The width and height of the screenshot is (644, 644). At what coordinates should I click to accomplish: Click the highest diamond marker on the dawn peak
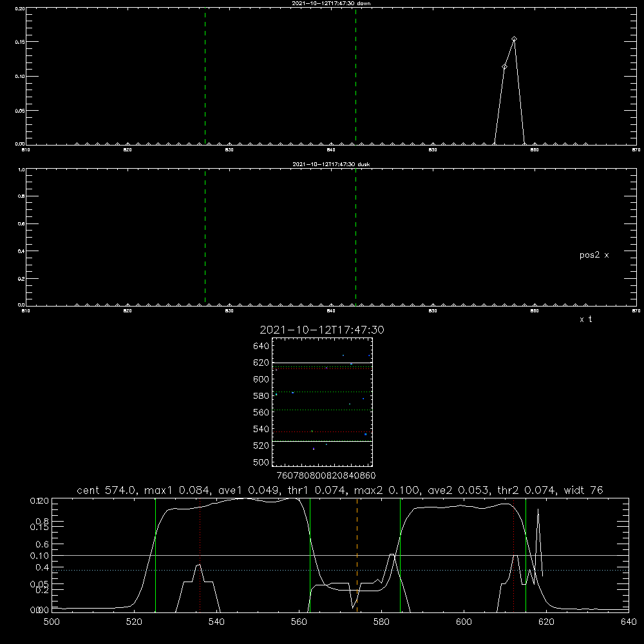click(x=514, y=39)
